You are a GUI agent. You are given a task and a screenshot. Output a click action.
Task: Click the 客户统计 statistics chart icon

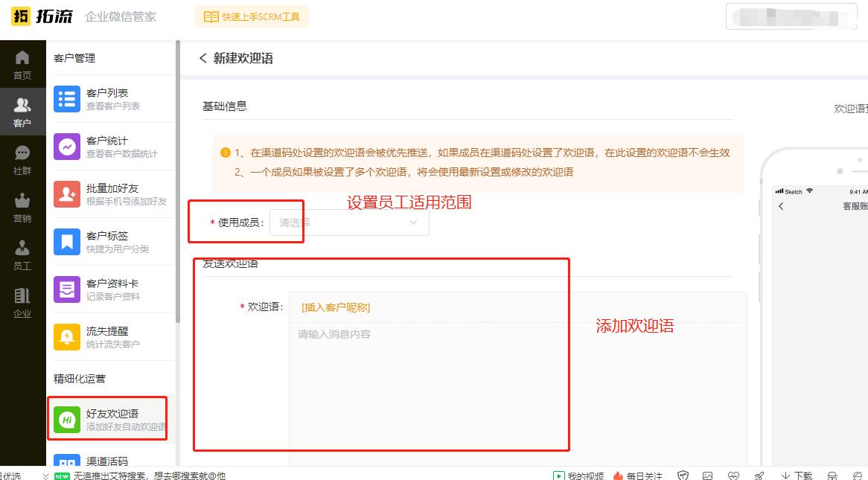click(68, 146)
